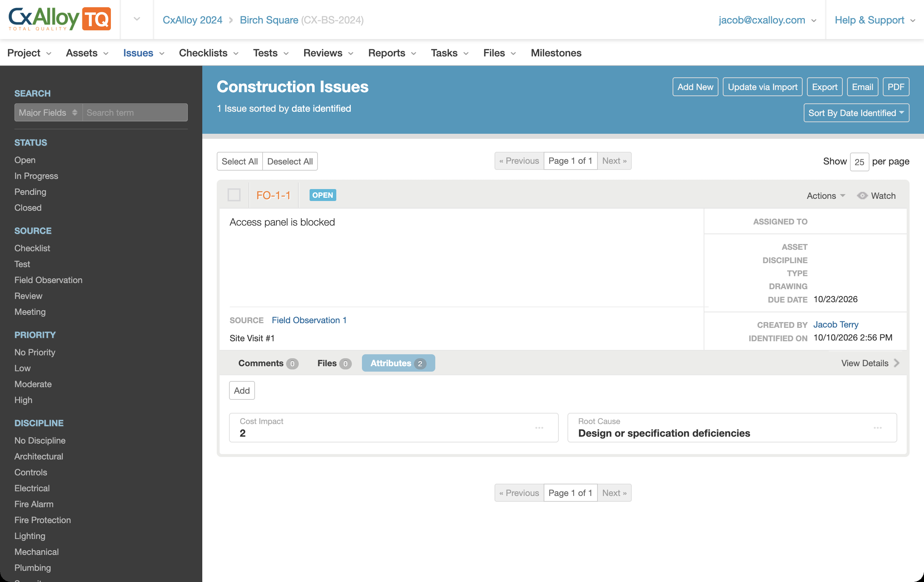
Task: Filter by Electrical discipline
Action: pyautogui.click(x=32, y=488)
